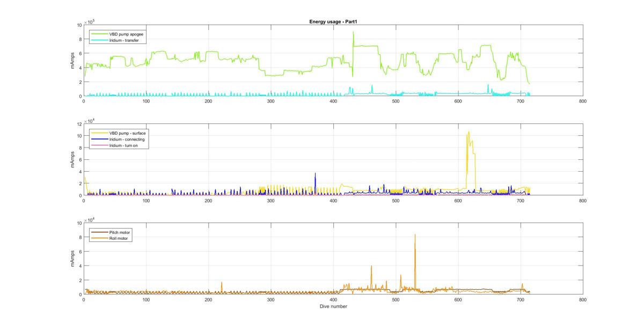The height and width of the screenshot is (331, 644).
Task: Click x-axis tick 100 under the Pitch motor plot
Action: click(146, 299)
